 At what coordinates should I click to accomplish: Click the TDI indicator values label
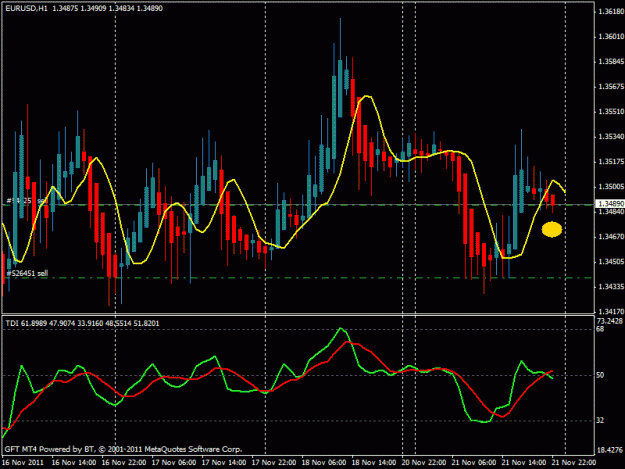83,323
